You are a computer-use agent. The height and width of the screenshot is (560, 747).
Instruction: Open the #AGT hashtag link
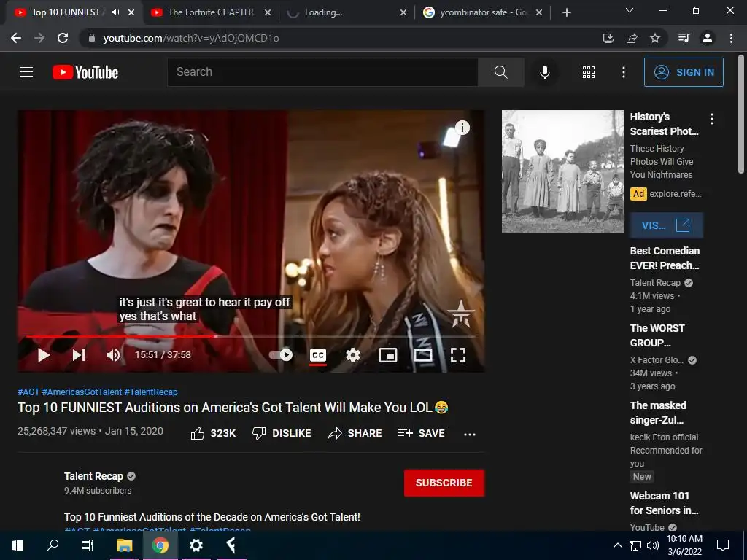coord(28,392)
